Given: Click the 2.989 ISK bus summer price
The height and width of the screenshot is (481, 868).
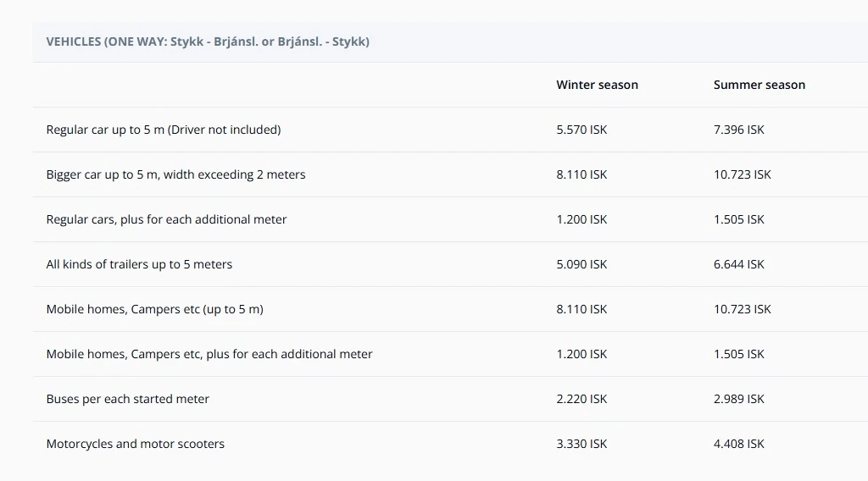Looking at the screenshot, I should [738, 399].
